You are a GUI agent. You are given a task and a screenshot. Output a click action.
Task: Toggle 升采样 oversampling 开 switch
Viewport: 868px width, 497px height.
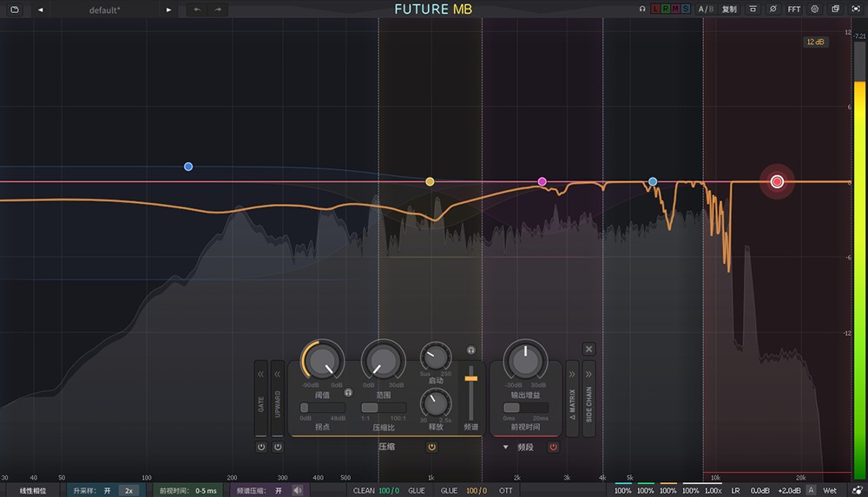coord(108,490)
